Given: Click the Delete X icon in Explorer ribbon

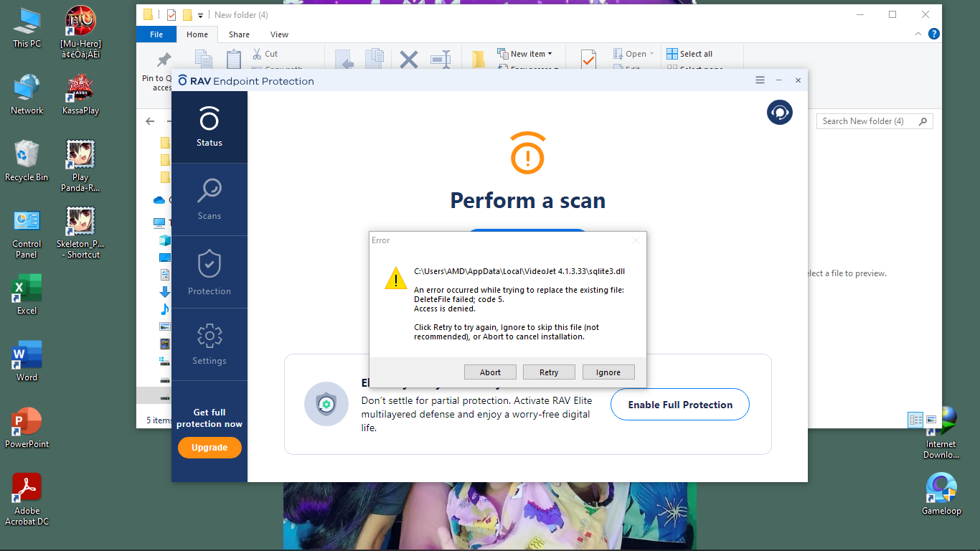Looking at the screenshot, I should click(x=408, y=60).
